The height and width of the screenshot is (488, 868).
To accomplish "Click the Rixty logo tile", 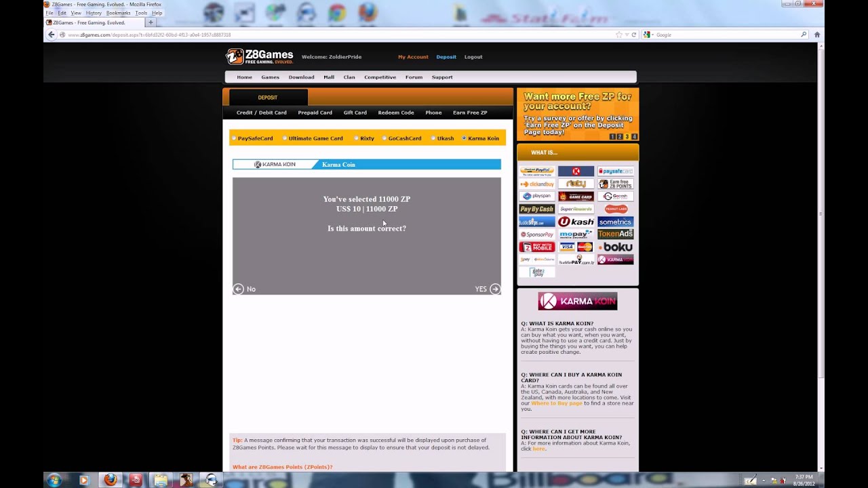I will pos(576,184).
